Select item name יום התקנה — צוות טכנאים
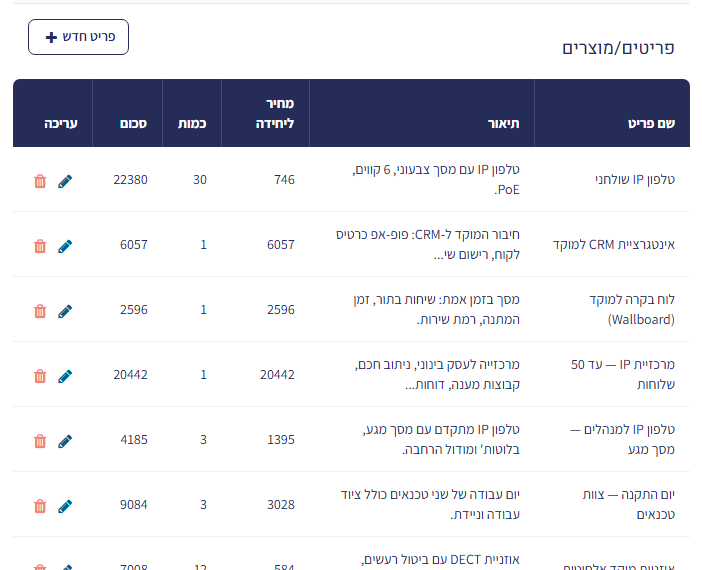 pos(629,504)
